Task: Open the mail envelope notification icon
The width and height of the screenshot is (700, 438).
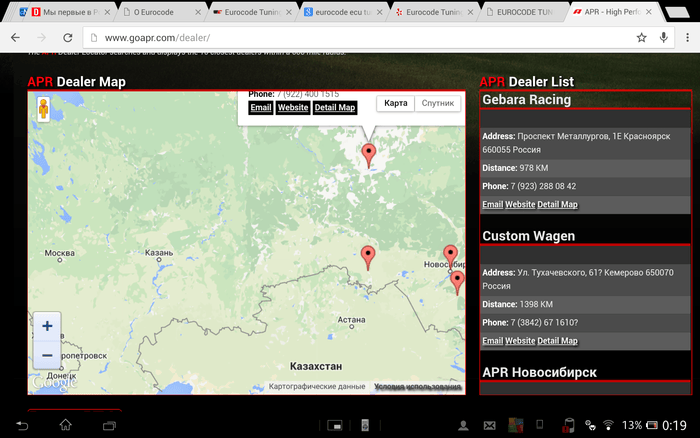Action: [489, 425]
